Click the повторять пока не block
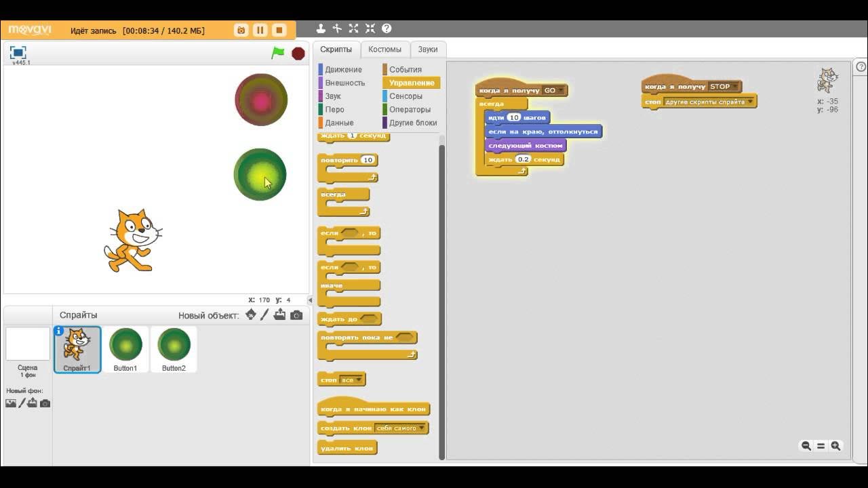The height and width of the screenshot is (488, 868). pyautogui.click(x=367, y=346)
